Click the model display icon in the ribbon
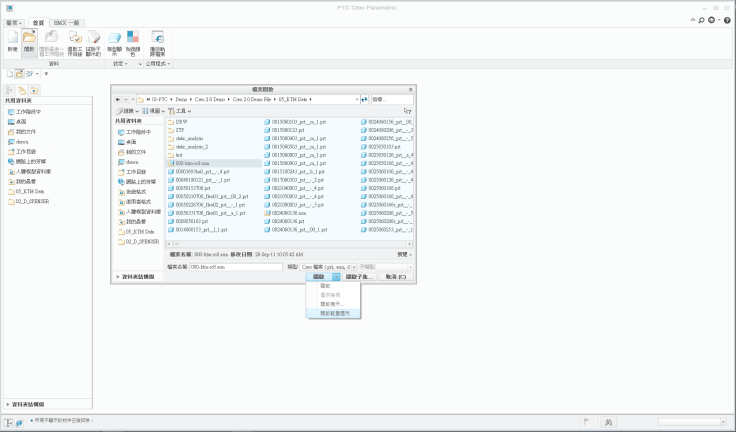 (x=114, y=39)
